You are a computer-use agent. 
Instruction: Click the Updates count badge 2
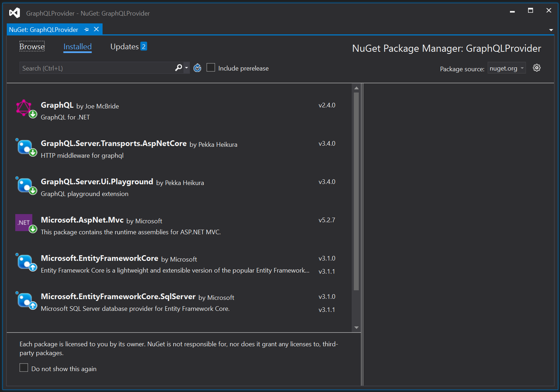(144, 46)
